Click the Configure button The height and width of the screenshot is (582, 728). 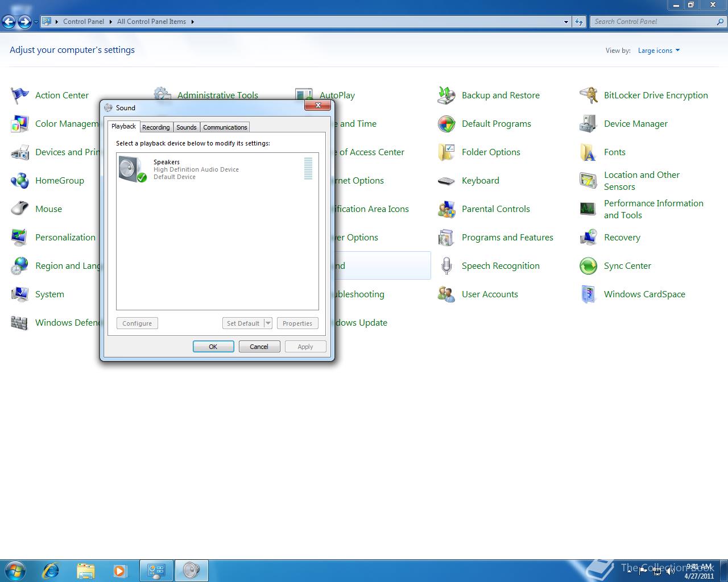tap(136, 323)
